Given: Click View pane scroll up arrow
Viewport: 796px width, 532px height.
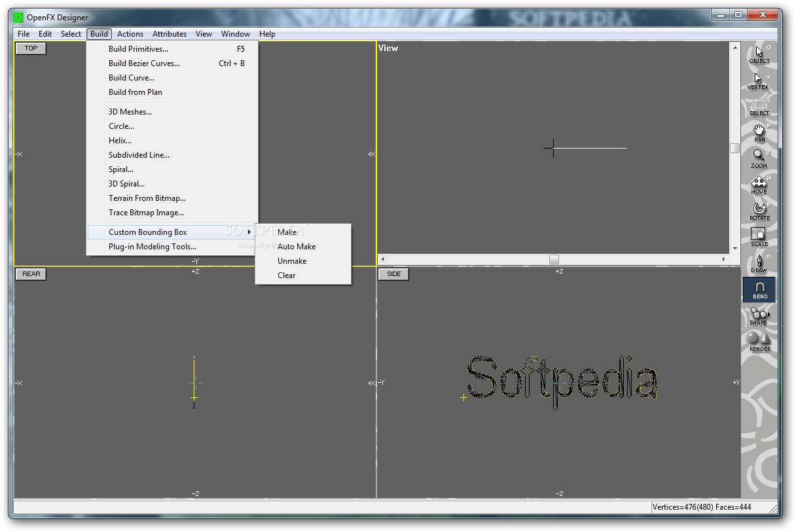Looking at the screenshot, I should pyautogui.click(x=735, y=47).
